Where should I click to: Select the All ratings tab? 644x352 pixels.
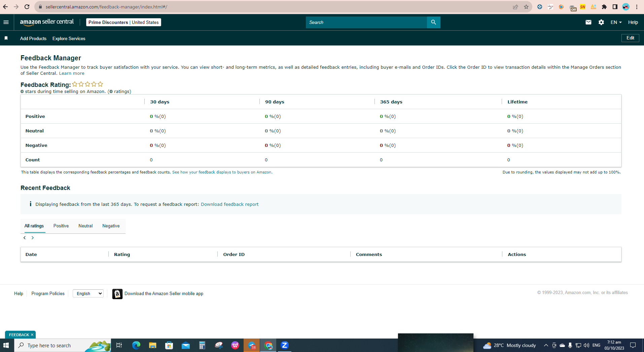tap(34, 226)
